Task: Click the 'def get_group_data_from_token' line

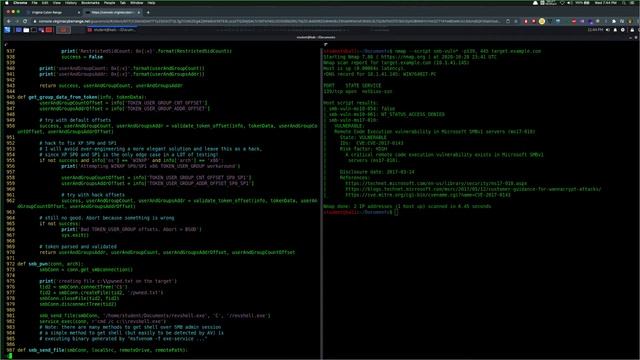Action: pyautogui.click(x=81, y=97)
